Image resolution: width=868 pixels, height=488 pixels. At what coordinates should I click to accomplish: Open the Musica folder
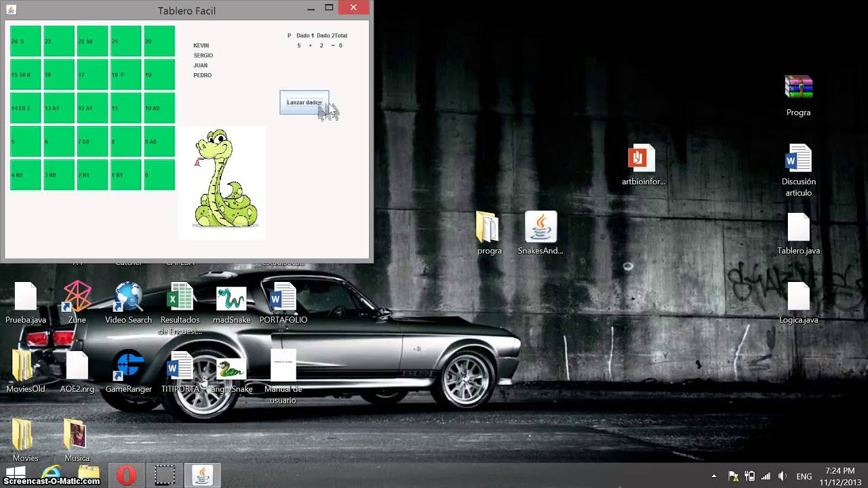[x=76, y=434]
